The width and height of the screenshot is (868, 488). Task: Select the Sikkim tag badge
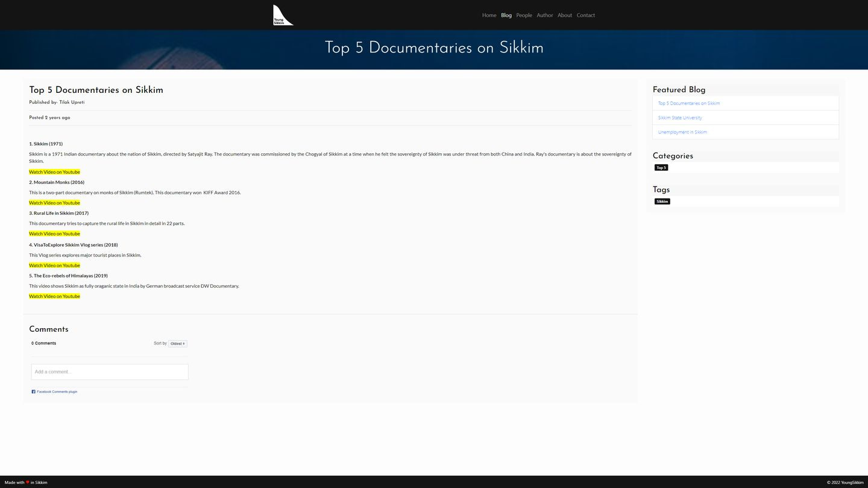(662, 201)
